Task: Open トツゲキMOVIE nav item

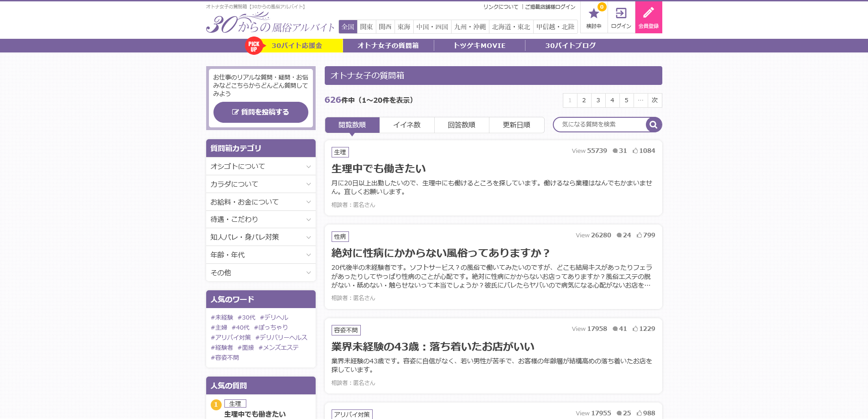Action: tap(479, 46)
